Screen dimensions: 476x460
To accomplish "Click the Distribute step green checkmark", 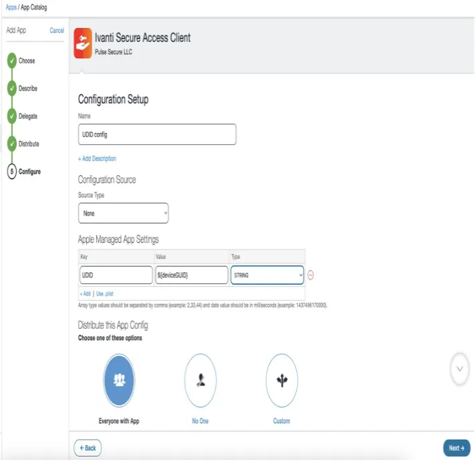I will coord(12,144).
